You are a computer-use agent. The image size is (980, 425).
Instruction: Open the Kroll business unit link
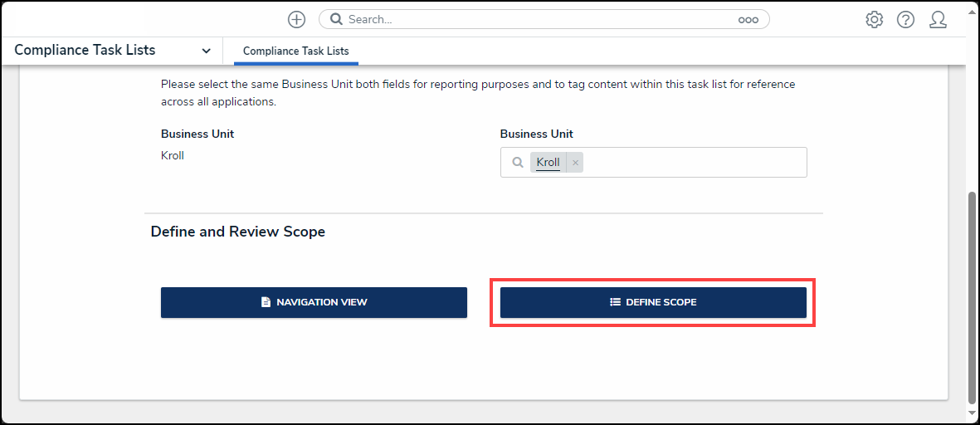[548, 163]
